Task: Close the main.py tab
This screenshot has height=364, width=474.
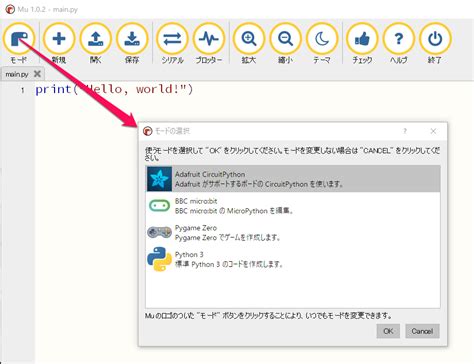Action: point(37,74)
